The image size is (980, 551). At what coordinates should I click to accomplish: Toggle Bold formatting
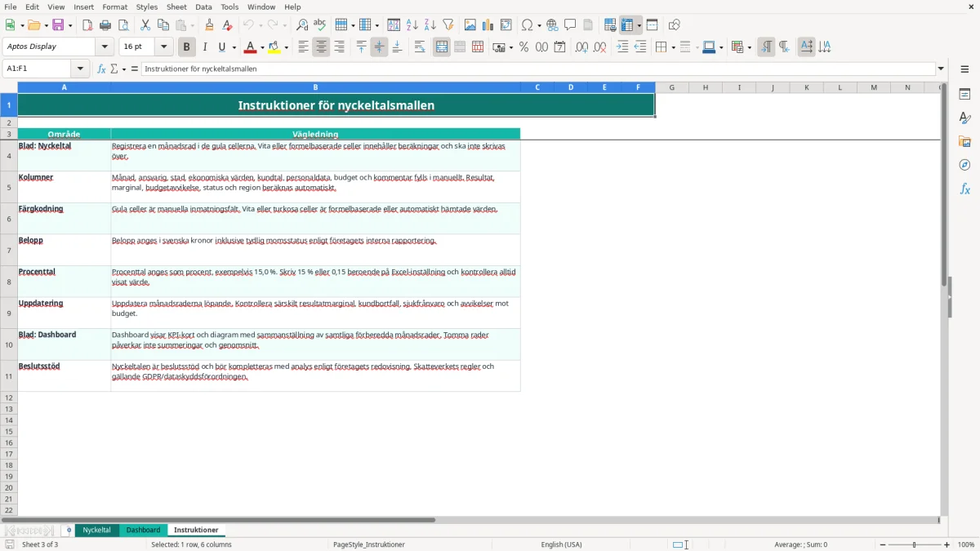pyautogui.click(x=187, y=47)
